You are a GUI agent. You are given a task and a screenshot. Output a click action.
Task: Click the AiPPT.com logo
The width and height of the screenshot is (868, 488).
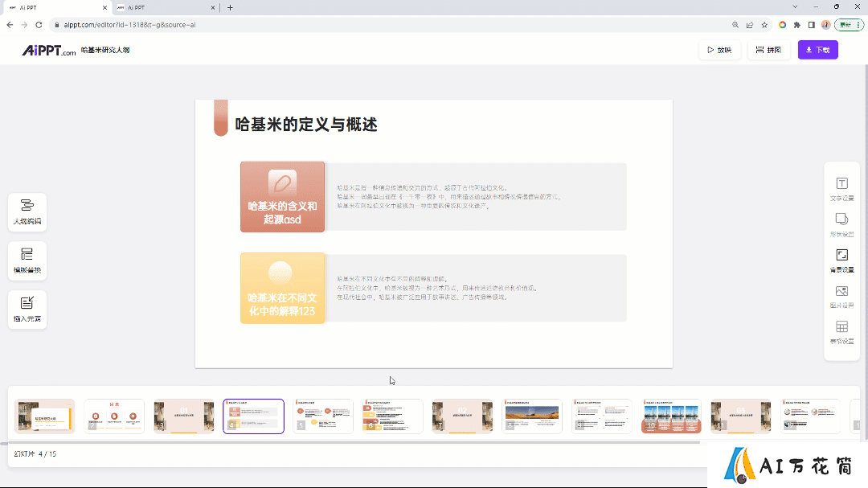(49, 51)
